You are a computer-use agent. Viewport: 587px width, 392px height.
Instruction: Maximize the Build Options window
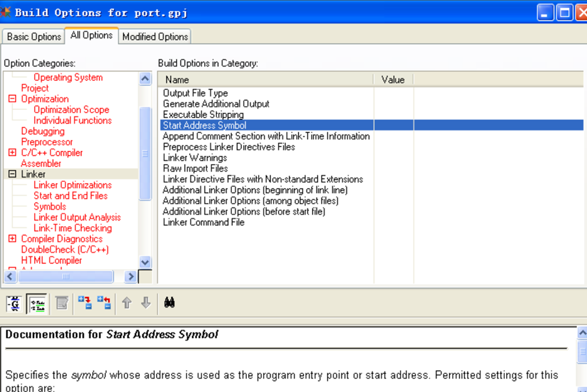(x=565, y=13)
